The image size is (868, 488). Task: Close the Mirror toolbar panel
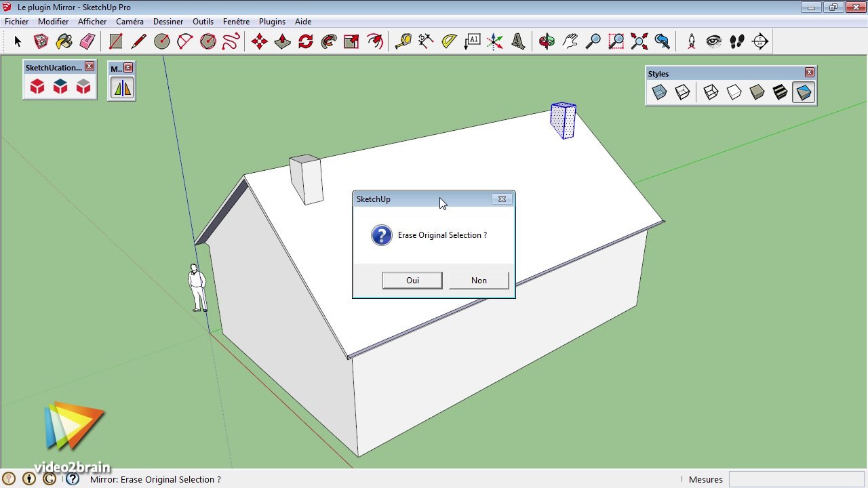[x=128, y=68]
